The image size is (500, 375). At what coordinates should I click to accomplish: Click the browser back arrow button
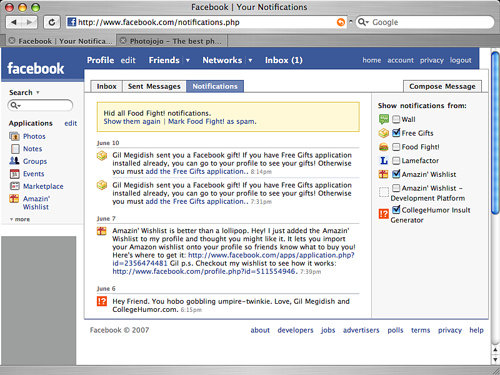coord(14,22)
